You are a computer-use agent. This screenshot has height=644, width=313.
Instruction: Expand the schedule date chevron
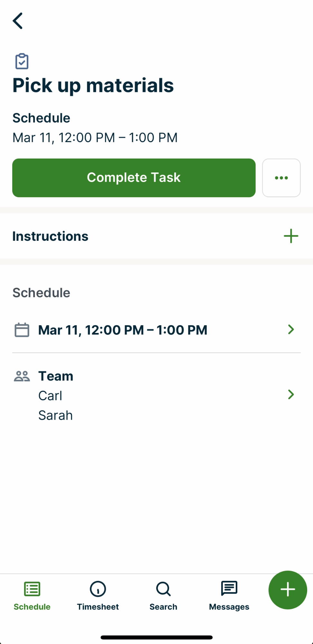point(291,329)
